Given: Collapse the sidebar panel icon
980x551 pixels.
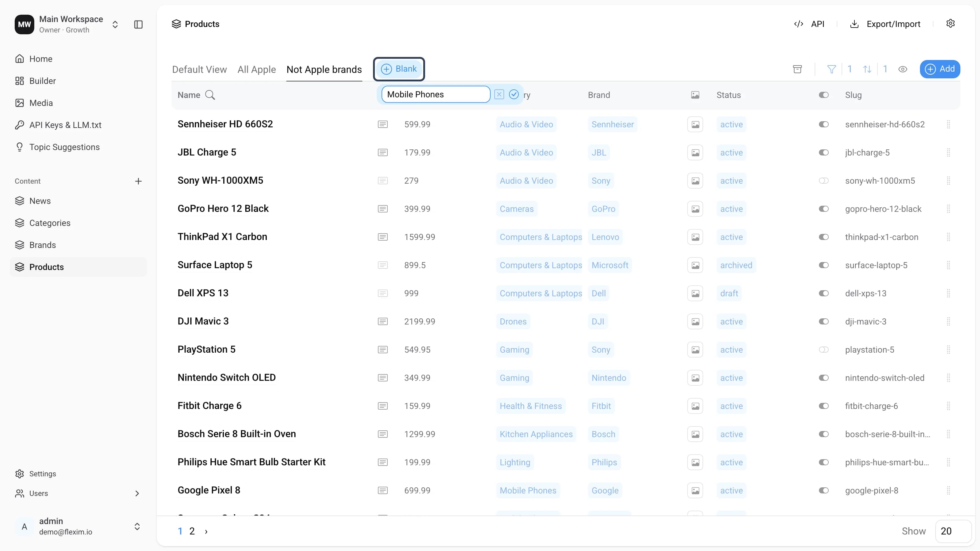Looking at the screenshot, I should coord(138,24).
